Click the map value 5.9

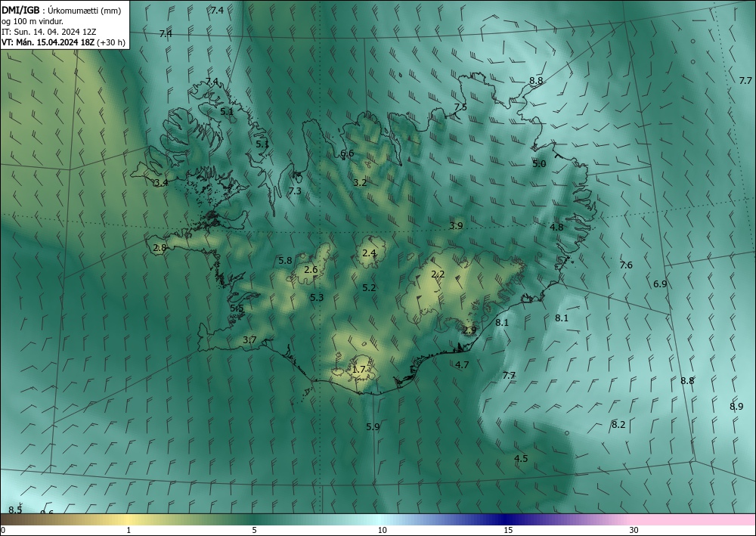click(373, 426)
